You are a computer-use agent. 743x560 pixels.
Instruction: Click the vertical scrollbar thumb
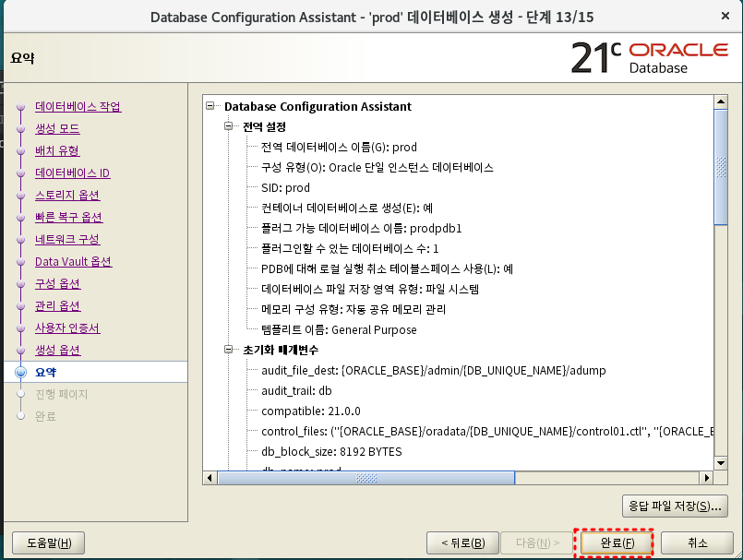[x=721, y=167]
